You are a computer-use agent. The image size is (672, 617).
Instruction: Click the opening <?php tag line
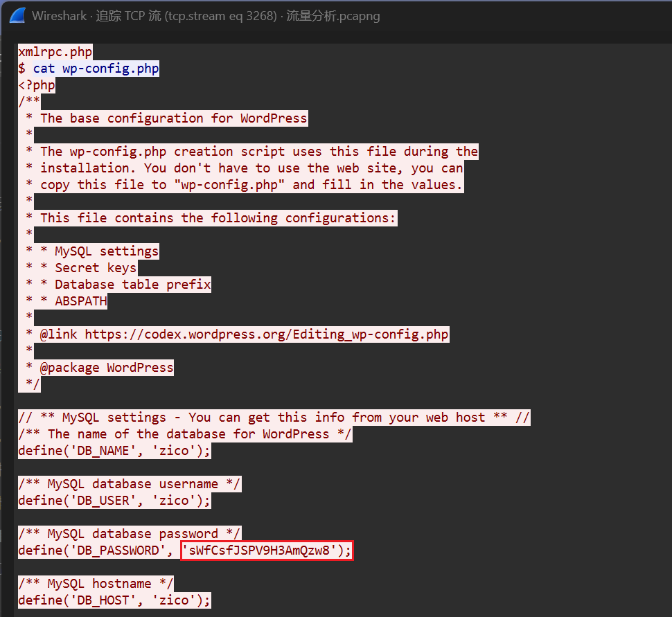pyautogui.click(x=37, y=85)
